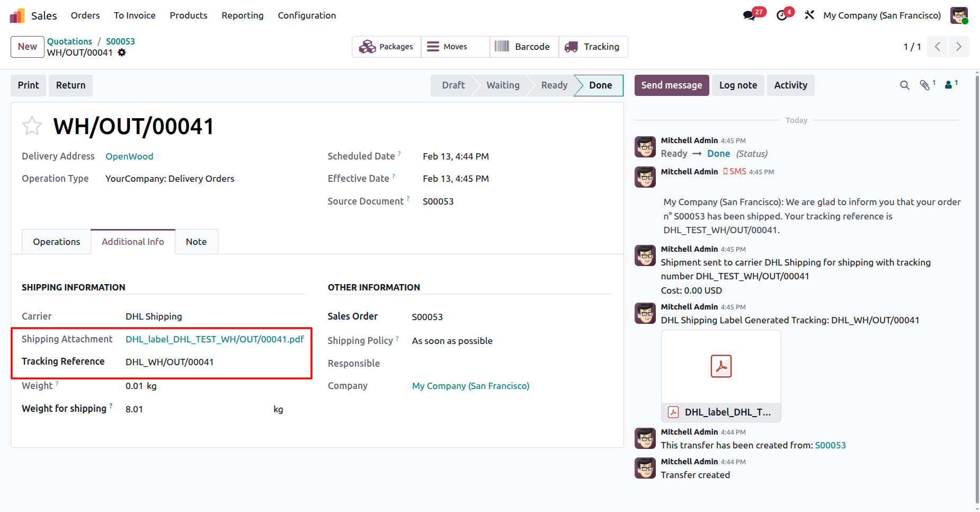Open S00053 link in chatter message
Viewport: 980px width, 512px height.
click(x=830, y=445)
